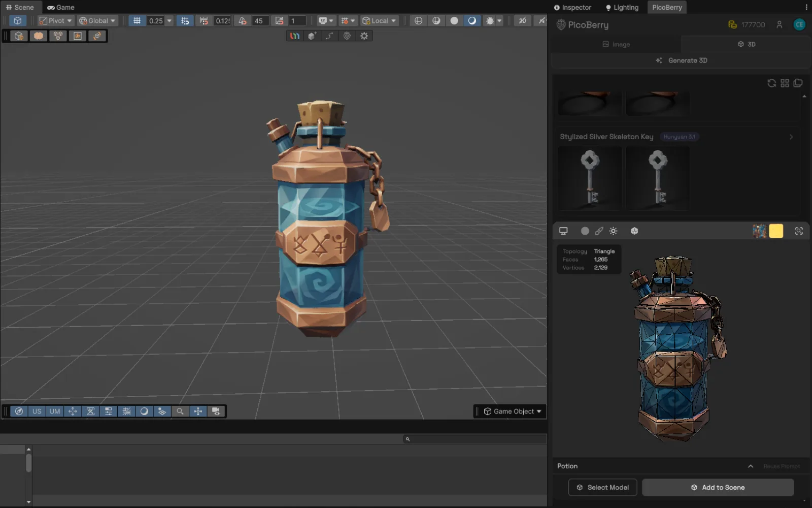Click the linked cube icon in overlay toolbar
This screenshot has width=812, height=508.
[x=97, y=36]
